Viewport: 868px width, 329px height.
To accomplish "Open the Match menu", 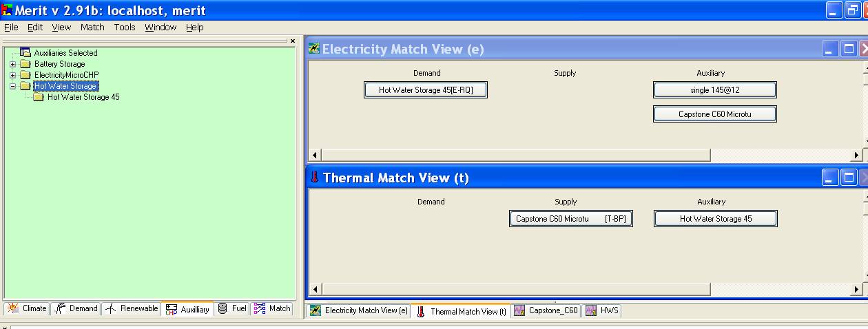I will 92,28.
